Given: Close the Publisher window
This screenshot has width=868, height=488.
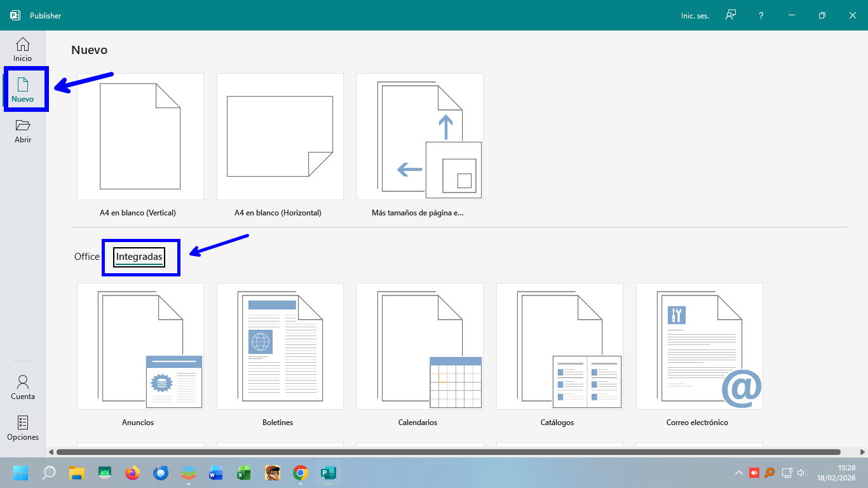Looking at the screenshot, I should (853, 15).
